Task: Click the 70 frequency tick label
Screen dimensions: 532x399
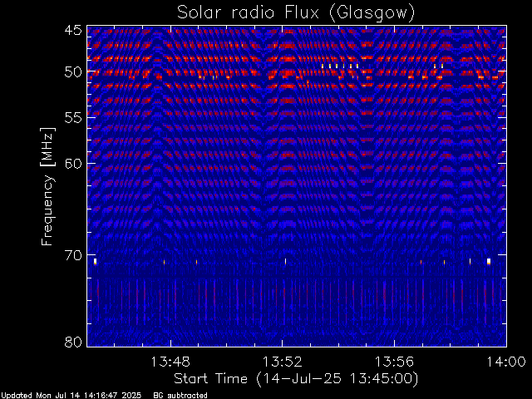Action: pos(73,255)
